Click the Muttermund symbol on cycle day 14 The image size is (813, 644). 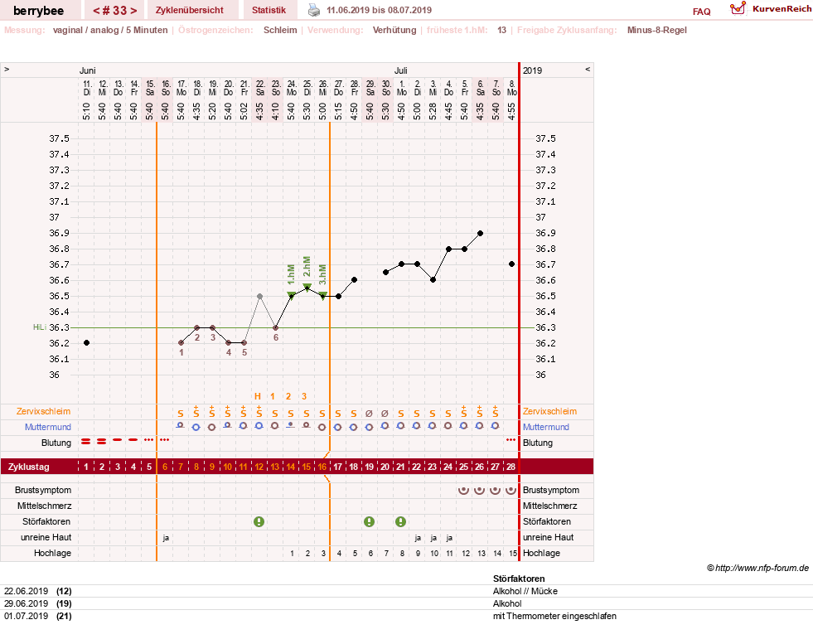tap(291, 425)
